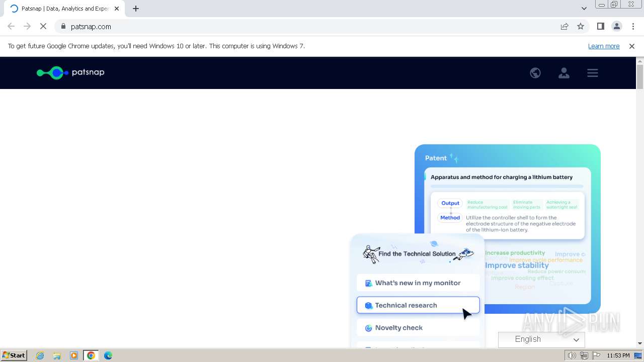Screen dimensions: 644x362
Task: Open the Learn more link
Action: click(604, 46)
